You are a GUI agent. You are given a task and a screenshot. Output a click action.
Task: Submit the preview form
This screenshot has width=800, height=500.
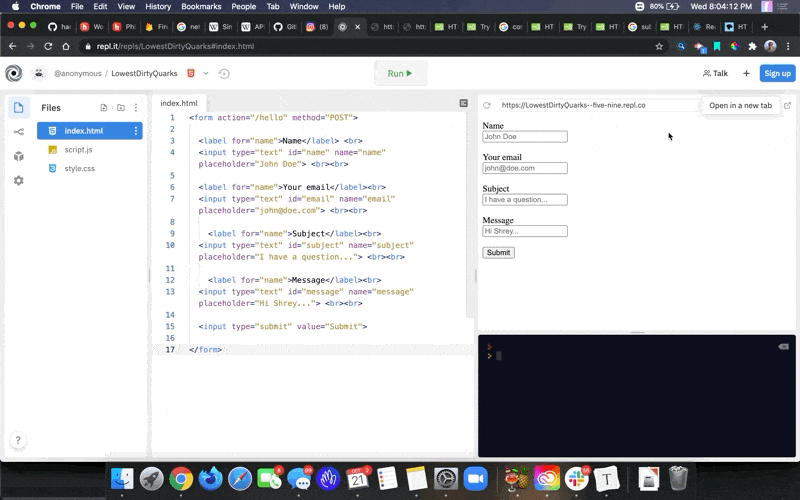pyautogui.click(x=498, y=253)
